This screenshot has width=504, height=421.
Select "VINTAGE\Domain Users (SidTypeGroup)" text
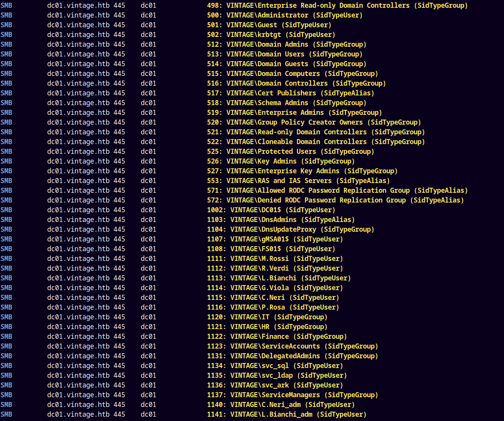pyautogui.click(x=295, y=54)
